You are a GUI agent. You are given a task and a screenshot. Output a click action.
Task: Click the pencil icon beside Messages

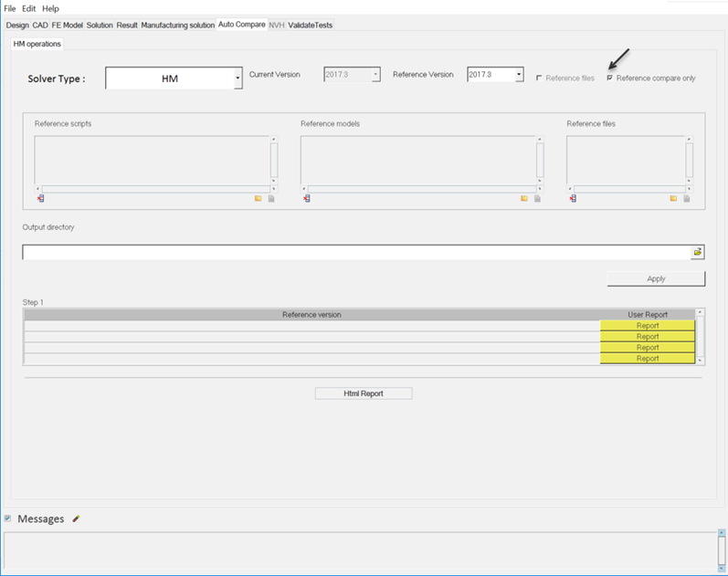click(x=76, y=518)
